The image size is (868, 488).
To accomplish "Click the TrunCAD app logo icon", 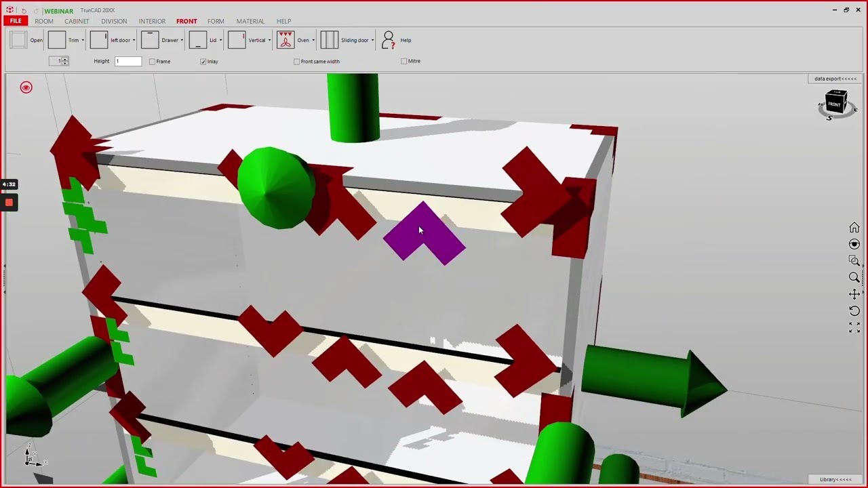I will click(x=9, y=10).
